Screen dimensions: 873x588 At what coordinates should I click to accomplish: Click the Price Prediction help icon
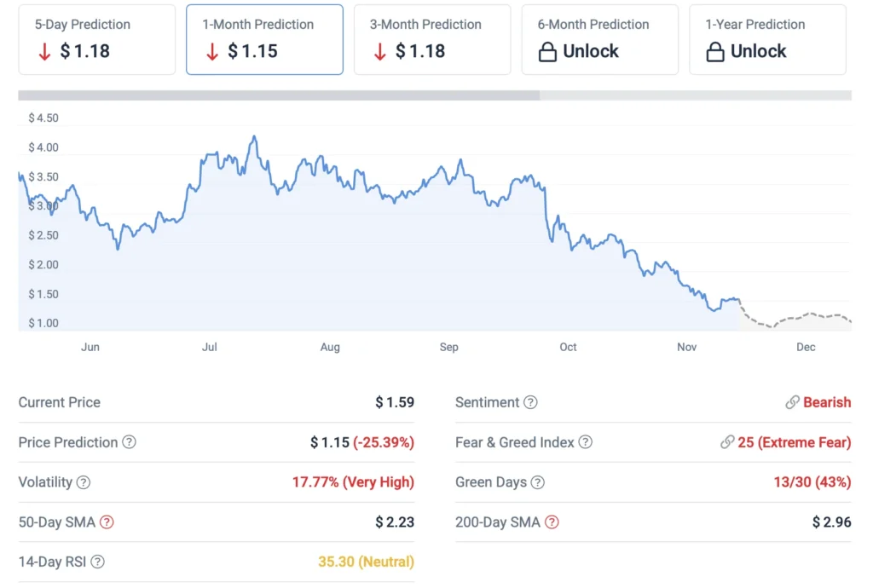(130, 442)
